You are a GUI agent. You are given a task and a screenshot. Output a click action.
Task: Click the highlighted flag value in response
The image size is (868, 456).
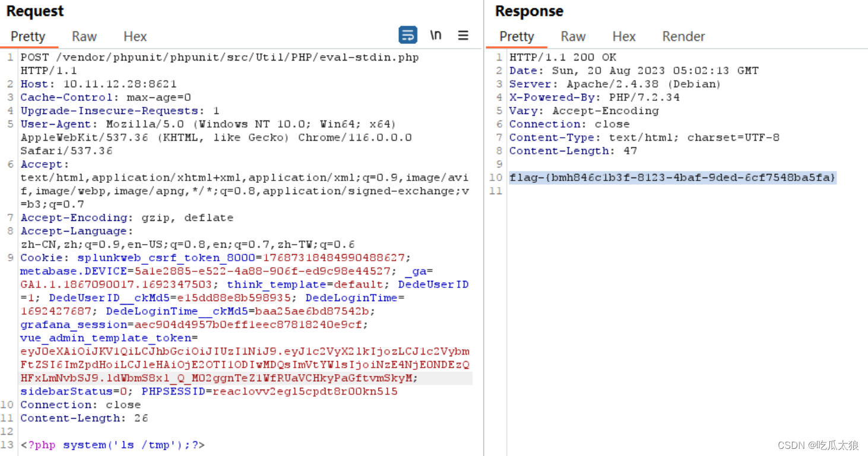point(673,178)
